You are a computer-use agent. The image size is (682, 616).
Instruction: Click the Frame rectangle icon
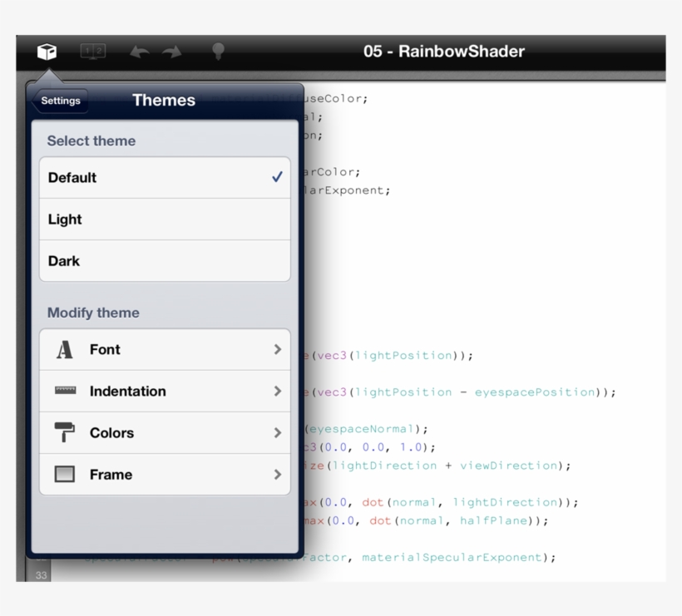pyautogui.click(x=65, y=475)
